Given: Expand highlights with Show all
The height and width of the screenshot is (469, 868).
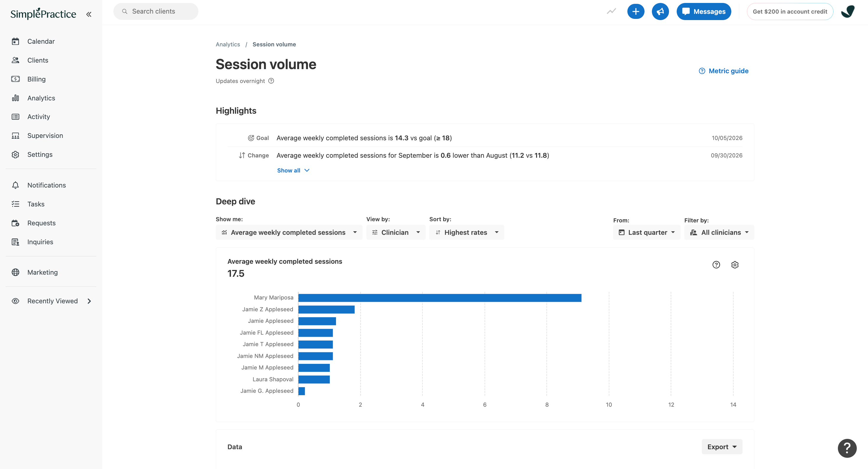Looking at the screenshot, I should pos(293,170).
